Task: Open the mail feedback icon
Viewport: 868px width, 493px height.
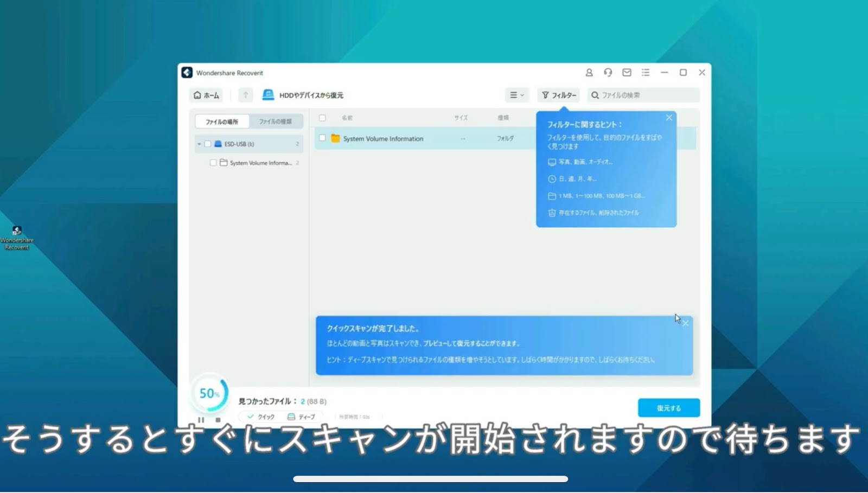Action: [627, 73]
